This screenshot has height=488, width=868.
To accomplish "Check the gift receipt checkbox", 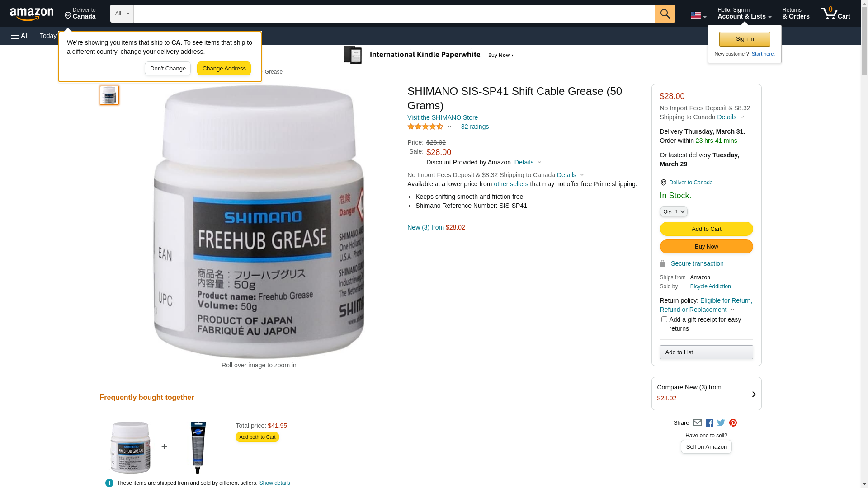I will pos(664,319).
